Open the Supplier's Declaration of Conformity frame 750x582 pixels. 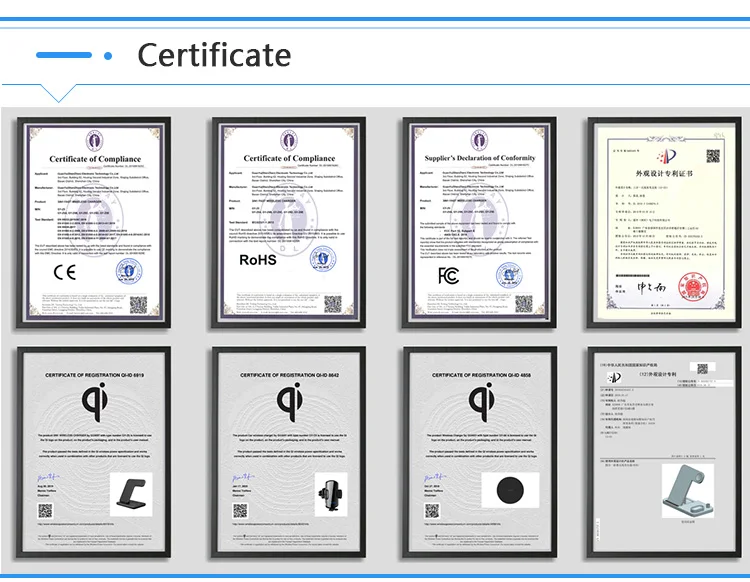479,222
